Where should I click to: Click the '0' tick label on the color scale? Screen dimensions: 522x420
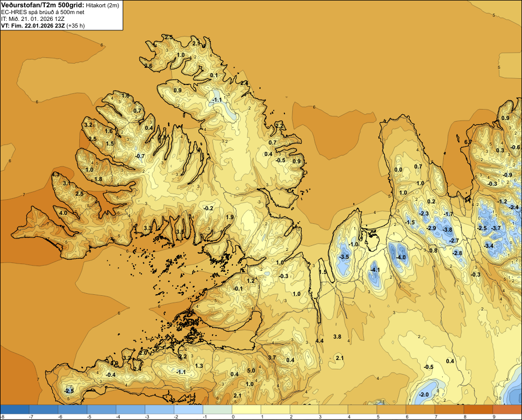tap(233, 417)
